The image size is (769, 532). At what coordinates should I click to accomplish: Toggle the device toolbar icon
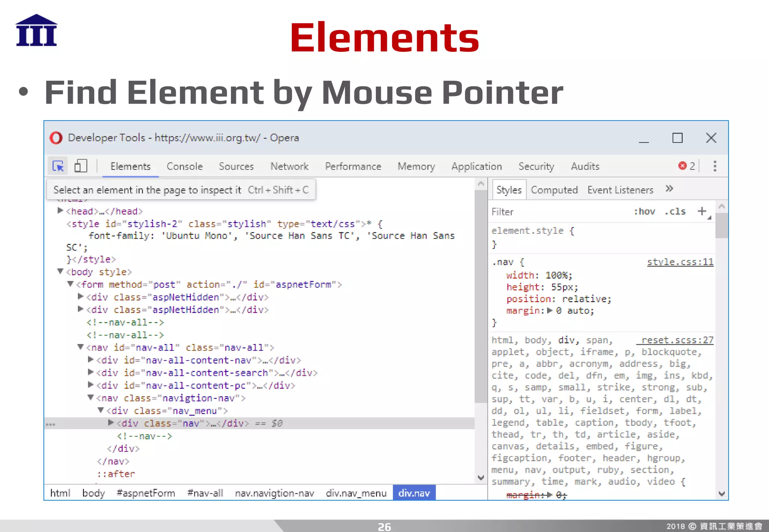click(81, 166)
